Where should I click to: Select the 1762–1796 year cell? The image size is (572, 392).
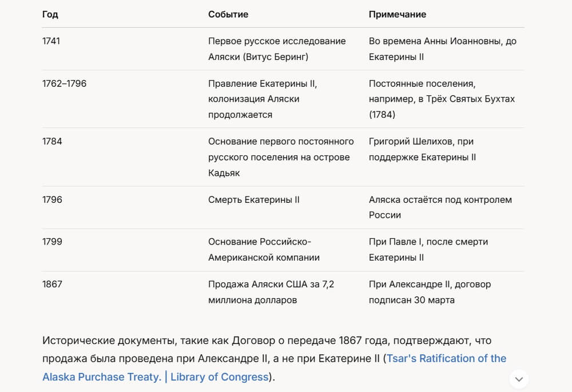point(64,83)
